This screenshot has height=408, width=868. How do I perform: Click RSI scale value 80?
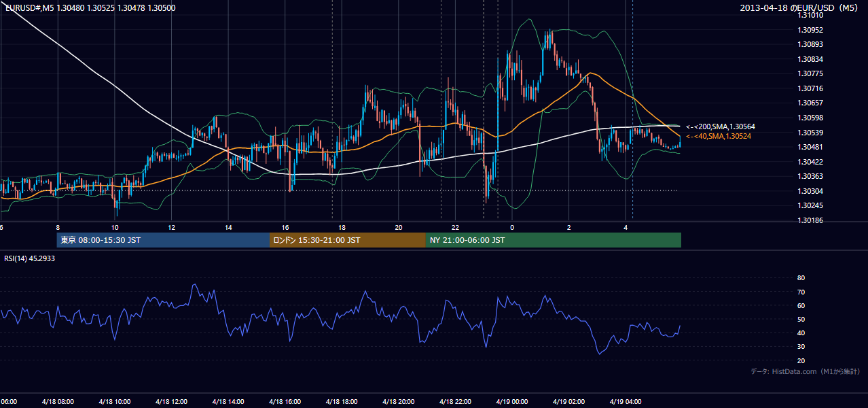pyautogui.click(x=801, y=278)
